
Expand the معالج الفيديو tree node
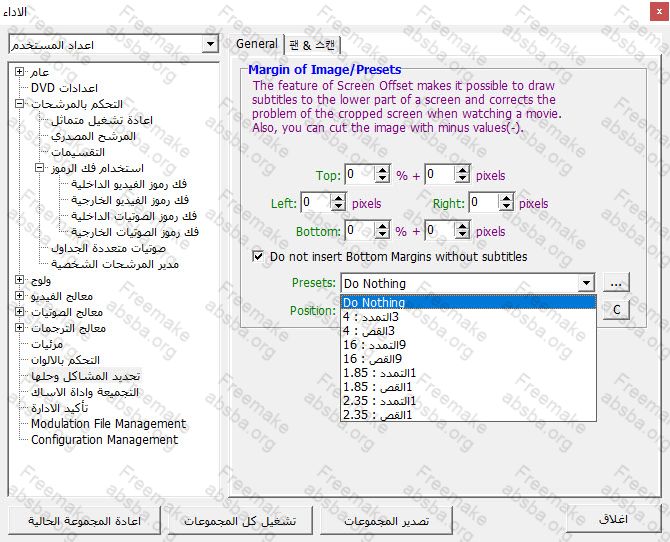[19, 295]
